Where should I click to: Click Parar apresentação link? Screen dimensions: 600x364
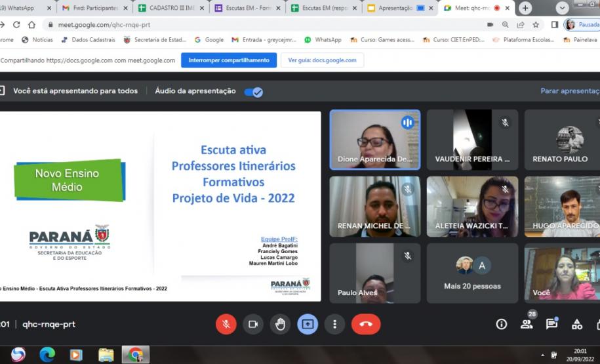(569, 91)
